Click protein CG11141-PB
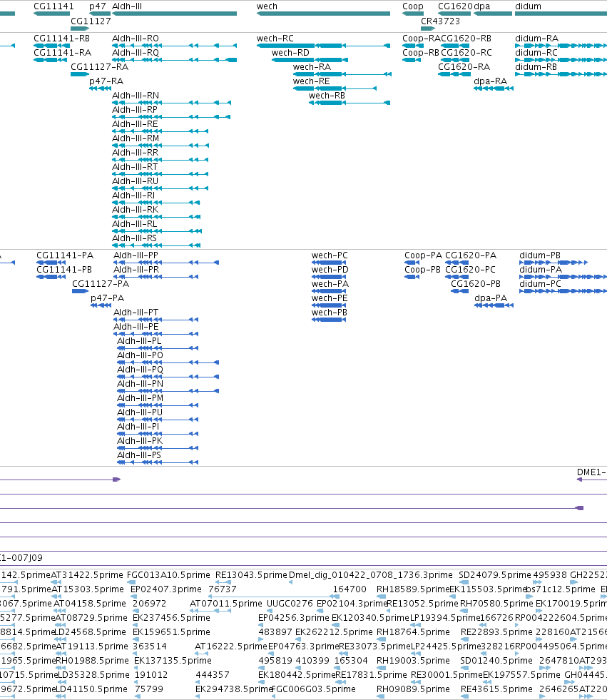 (64, 270)
